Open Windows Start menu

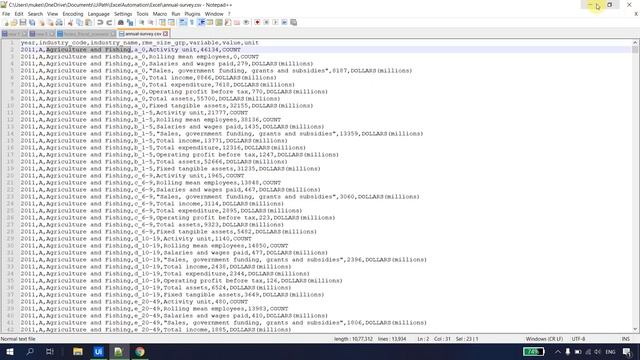pos(9,351)
